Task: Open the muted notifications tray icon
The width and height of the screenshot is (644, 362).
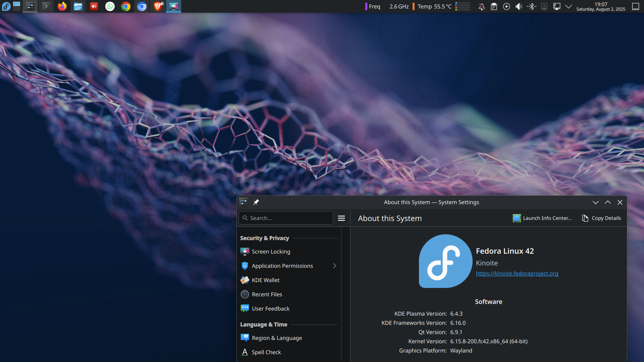Action: (482, 6)
